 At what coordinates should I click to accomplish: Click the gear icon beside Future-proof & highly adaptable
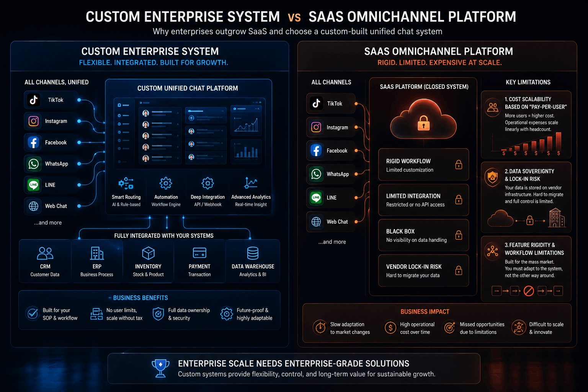pos(227,314)
